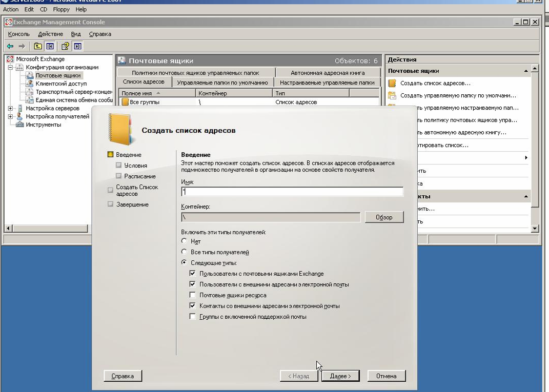The height and width of the screenshot is (392, 549).
Task: Uncheck Пользователи с почтовыми ящиками Exchange
Action: (x=192, y=273)
